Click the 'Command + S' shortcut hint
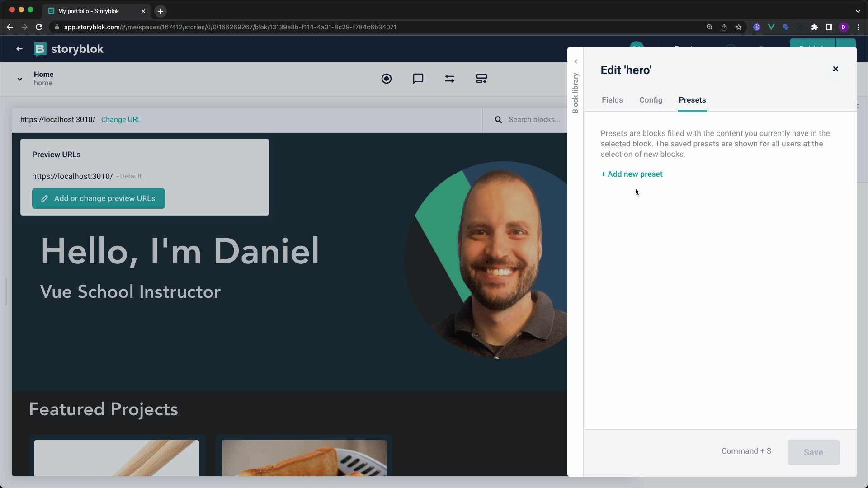Screen dimensions: 868x488 coord(746,451)
